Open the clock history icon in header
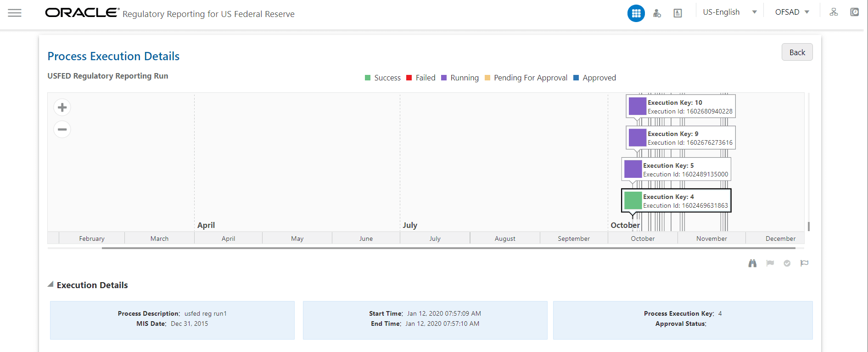This screenshot has width=868, height=352. point(854,12)
